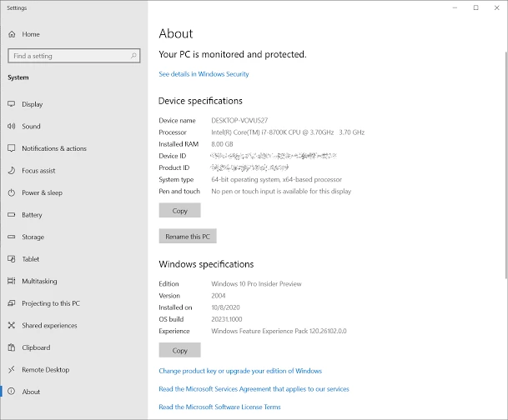
Task: Select About in the sidebar
Action: [x=74, y=392]
